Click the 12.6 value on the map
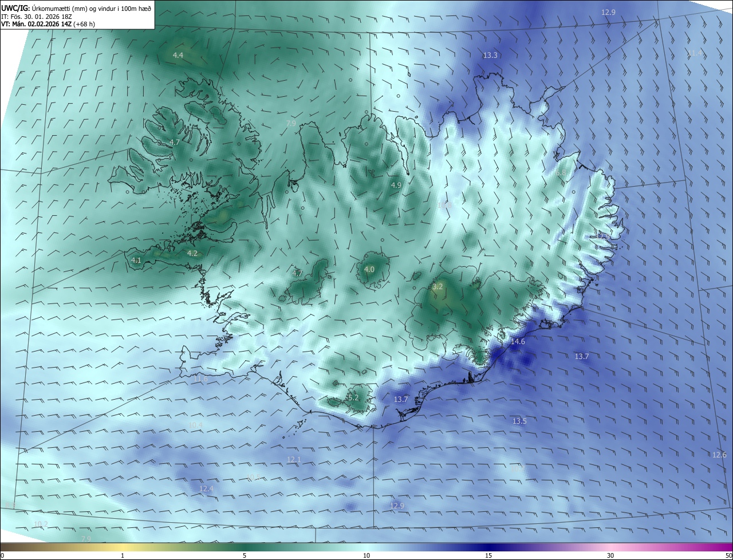The image size is (733, 560). 719,455
